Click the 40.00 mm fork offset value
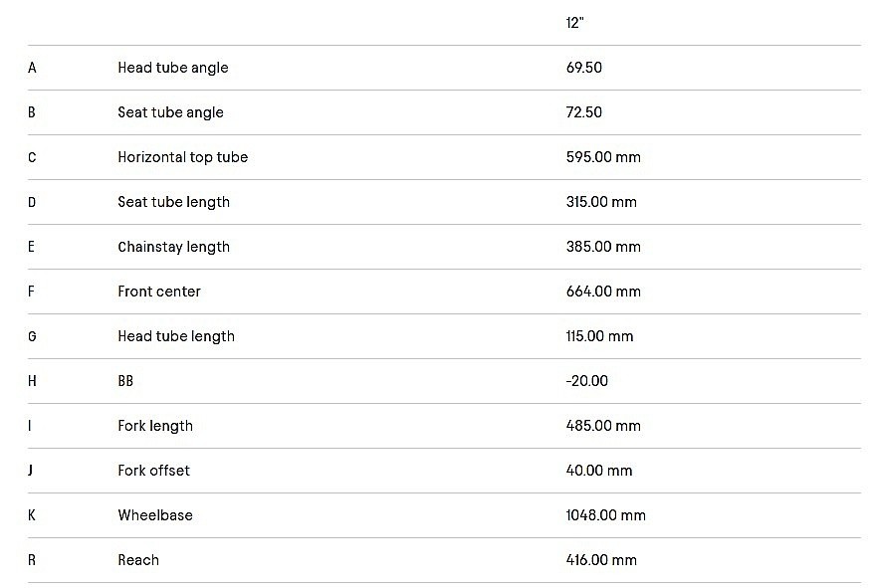 point(600,471)
